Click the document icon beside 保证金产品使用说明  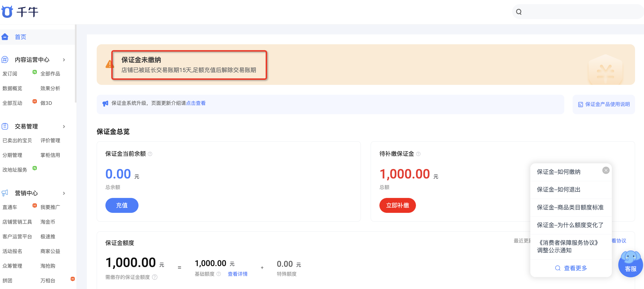581,104
